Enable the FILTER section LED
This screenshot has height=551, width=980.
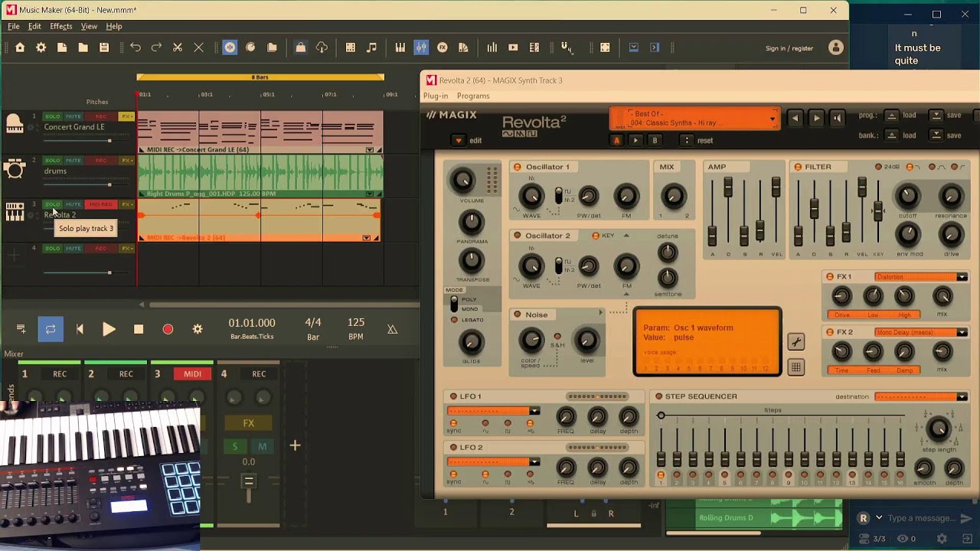pyautogui.click(x=797, y=167)
